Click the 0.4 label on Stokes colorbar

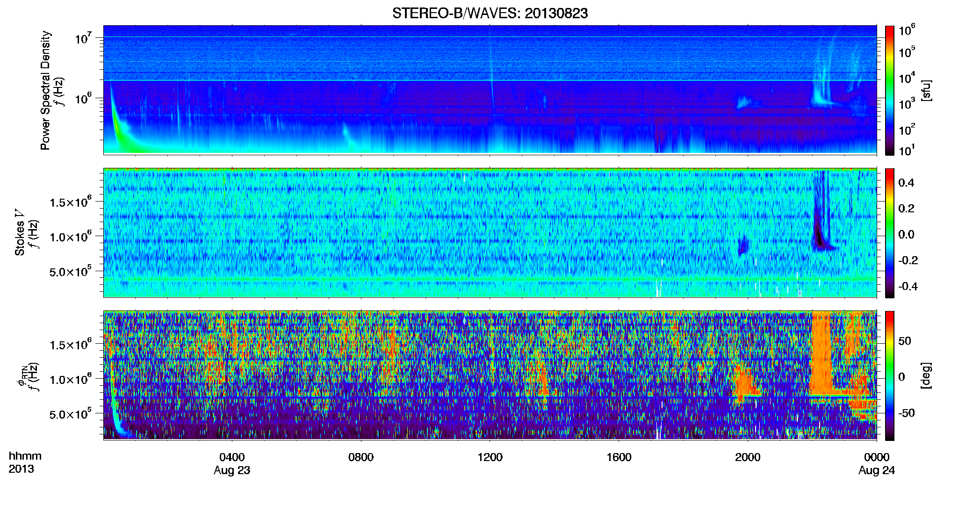(906, 183)
